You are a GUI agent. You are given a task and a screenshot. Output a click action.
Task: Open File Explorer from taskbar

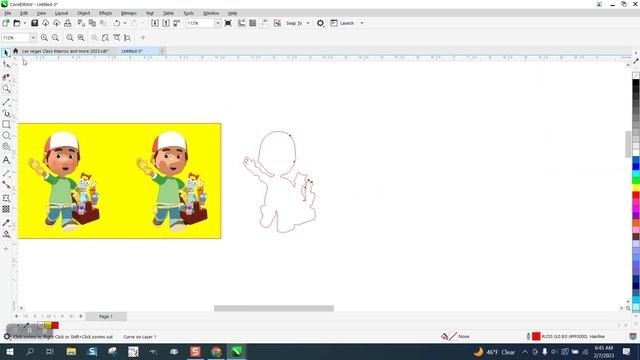[71, 351]
